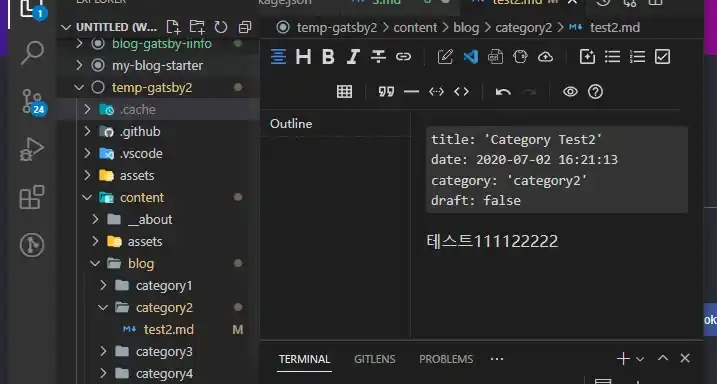The height and width of the screenshot is (384, 717).
Task: Click the AI sparkle insert icon
Action: pyautogui.click(x=587, y=57)
